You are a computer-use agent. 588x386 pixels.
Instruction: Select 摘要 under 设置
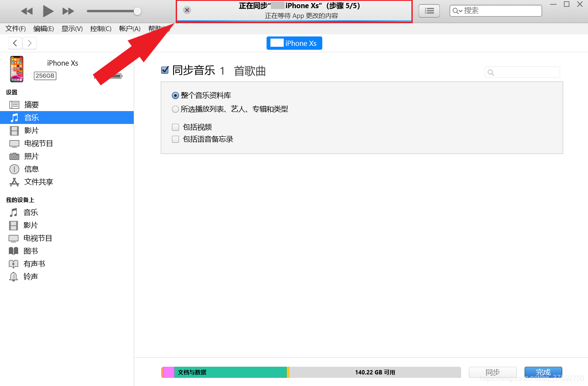(x=67, y=105)
